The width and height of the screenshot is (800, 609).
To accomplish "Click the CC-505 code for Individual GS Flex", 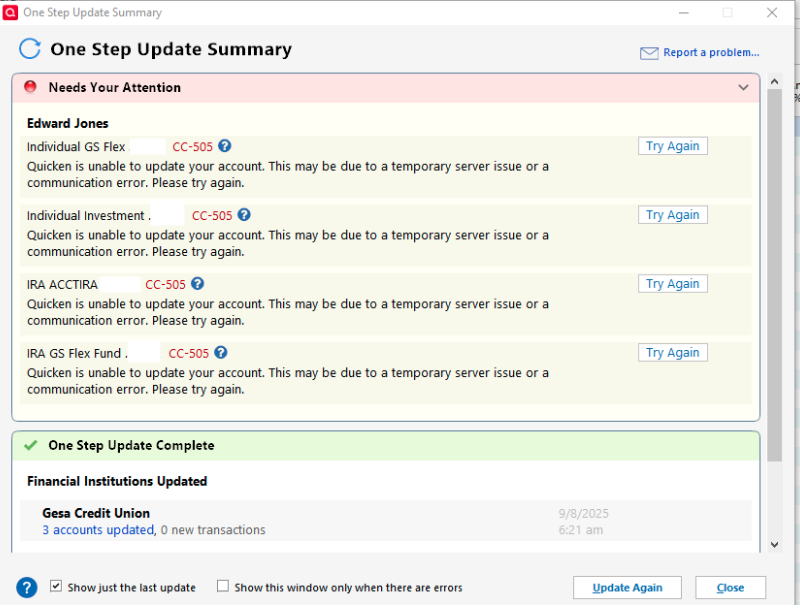I will (192, 147).
